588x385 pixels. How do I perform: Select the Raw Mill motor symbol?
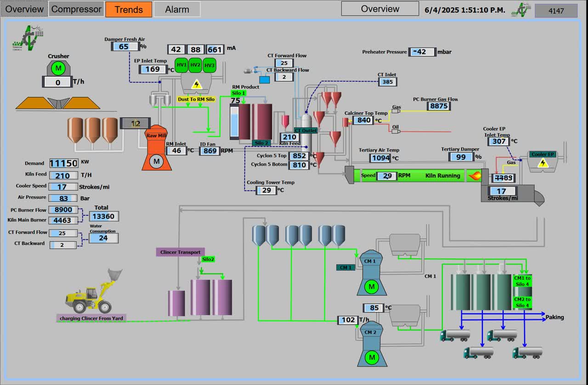point(157,161)
